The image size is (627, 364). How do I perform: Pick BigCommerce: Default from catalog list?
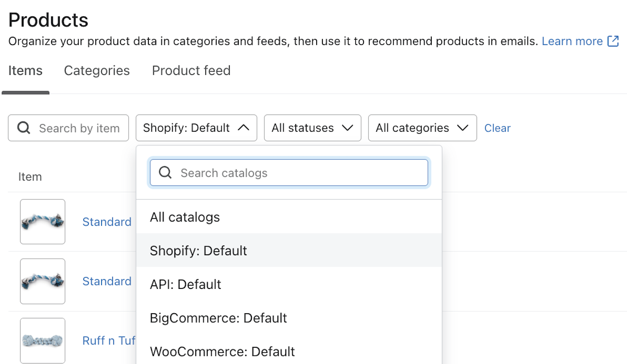click(218, 318)
